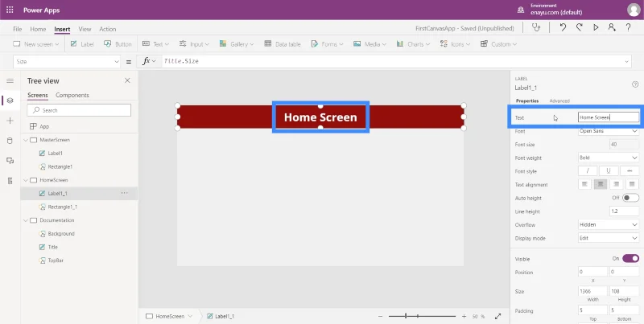This screenshot has width=644, height=324.
Task: Open the user account avatar
Action: 634,10
